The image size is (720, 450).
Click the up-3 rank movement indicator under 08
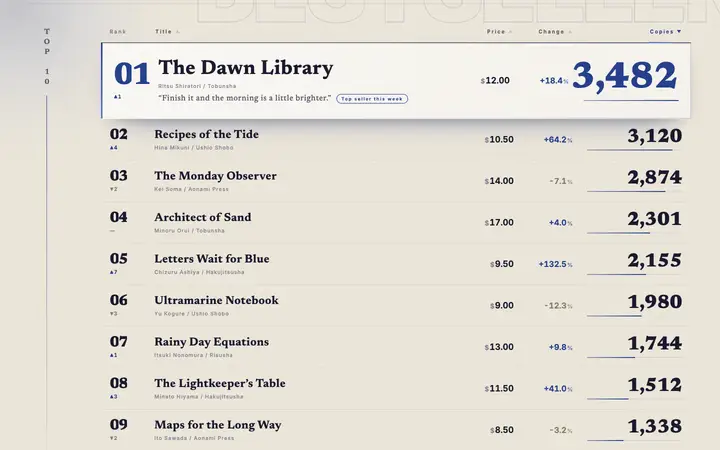click(x=113, y=397)
